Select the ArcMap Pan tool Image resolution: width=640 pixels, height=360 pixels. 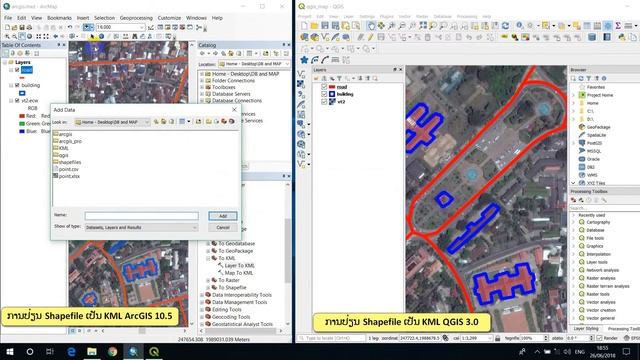[22, 36]
